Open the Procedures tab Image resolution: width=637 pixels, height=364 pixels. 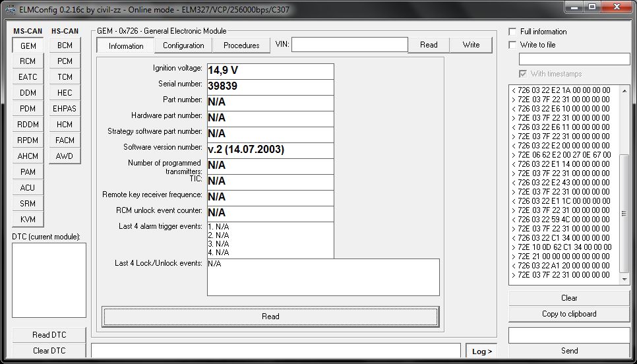click(x=241, y=45)
